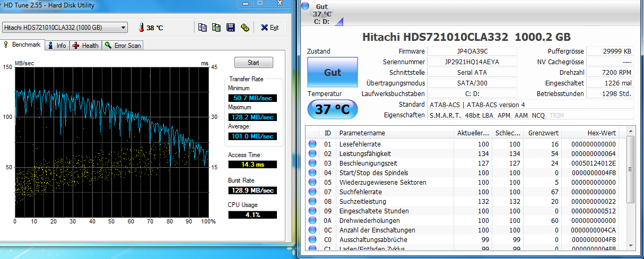Click blue status dot for Drehwiederholungen
644x259 pixels.
(312, 220)
